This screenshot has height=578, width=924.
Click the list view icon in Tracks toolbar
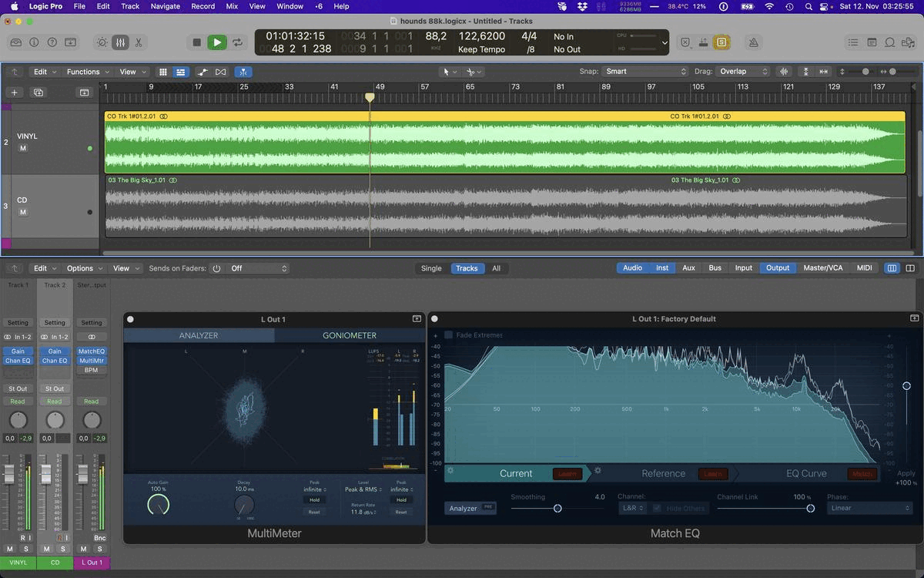(x=181, y=72)
